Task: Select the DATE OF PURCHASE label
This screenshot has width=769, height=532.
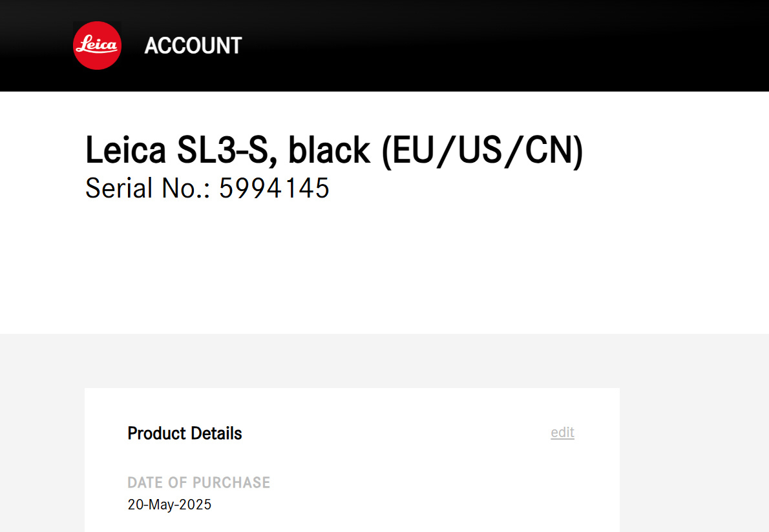Action: pos(199,482)
